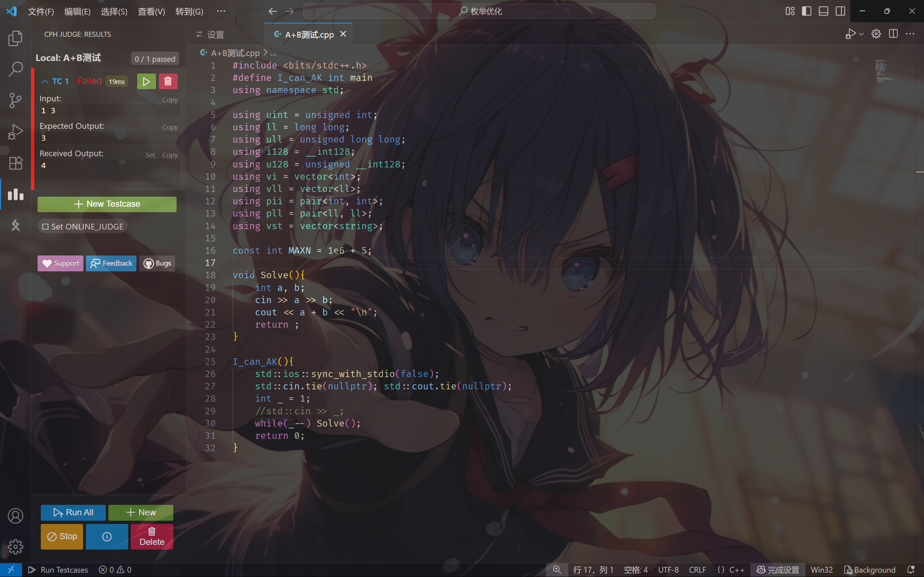Click the split editor right icon

(893, 34)
